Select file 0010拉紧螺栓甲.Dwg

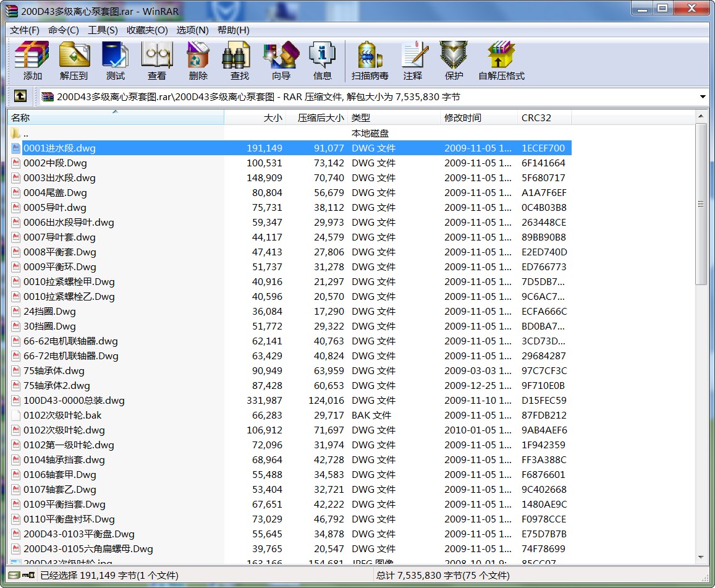click(x=290, y=281)
